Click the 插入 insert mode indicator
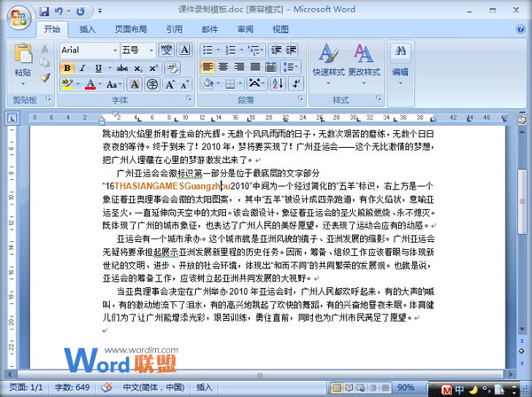This screenshot has width=532, height=397. pos(204,387)
